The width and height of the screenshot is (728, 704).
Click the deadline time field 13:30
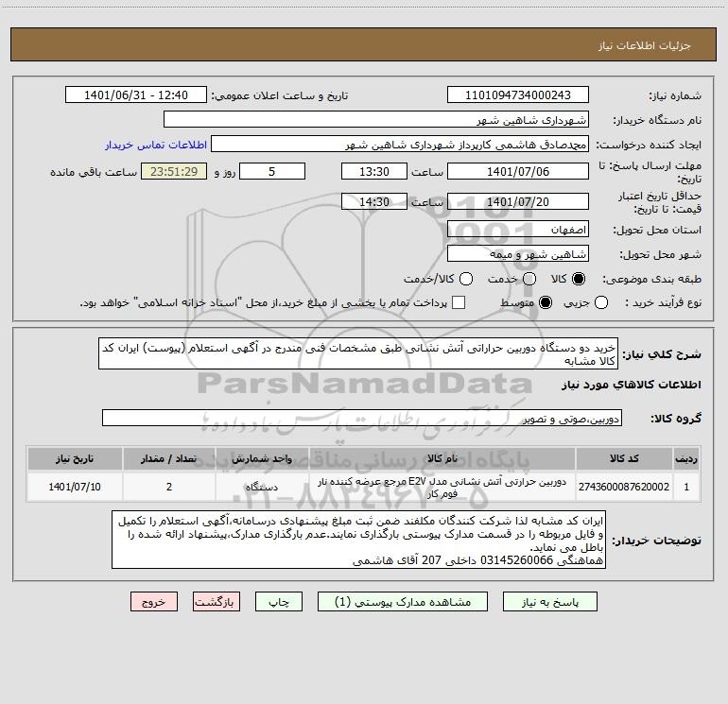coord(374,172)
